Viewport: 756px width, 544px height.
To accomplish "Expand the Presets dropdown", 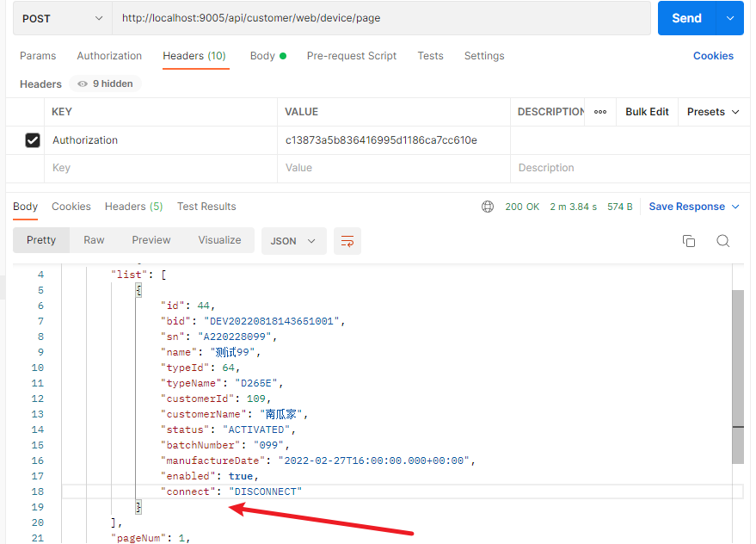I will pyautogui.click(x=713, y=112).
